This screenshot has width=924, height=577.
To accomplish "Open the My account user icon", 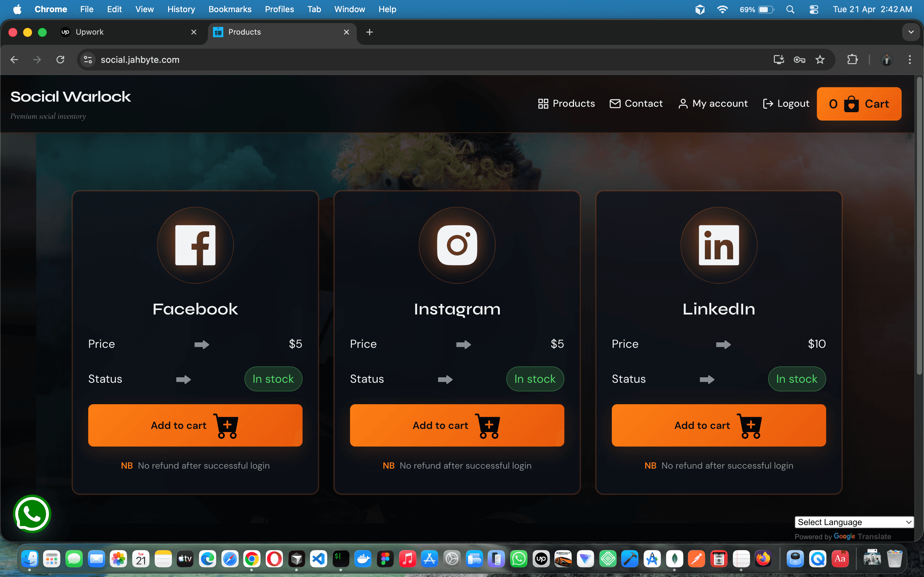I will (683, 104).
